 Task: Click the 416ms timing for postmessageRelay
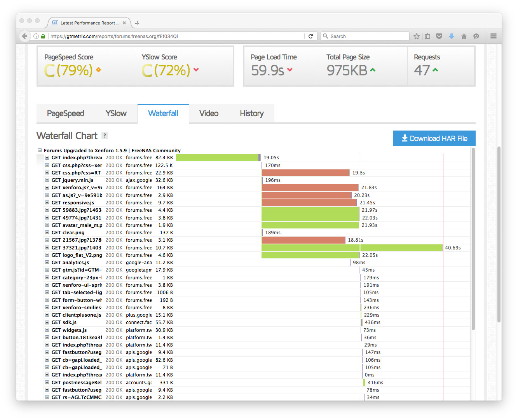point(375,383)
